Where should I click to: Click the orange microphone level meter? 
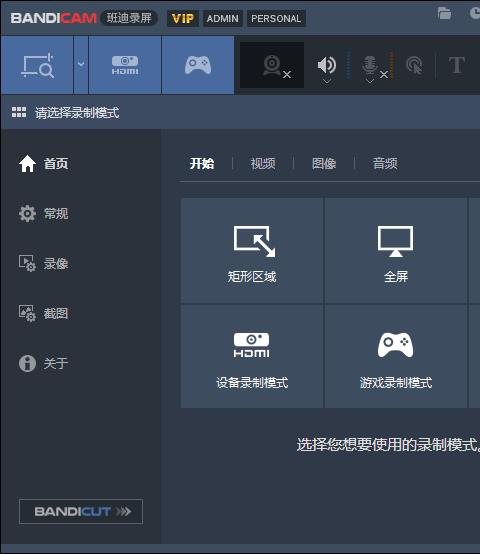(391, 65)
